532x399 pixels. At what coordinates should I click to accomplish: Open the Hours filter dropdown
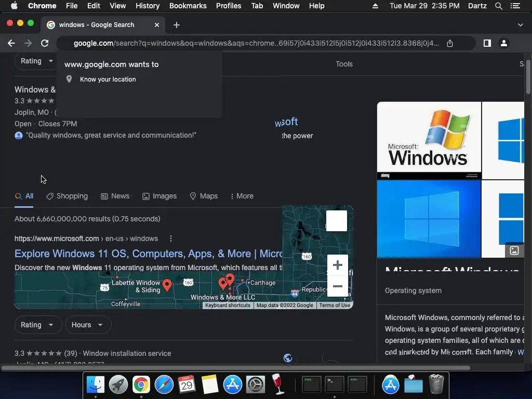(88, 325)
